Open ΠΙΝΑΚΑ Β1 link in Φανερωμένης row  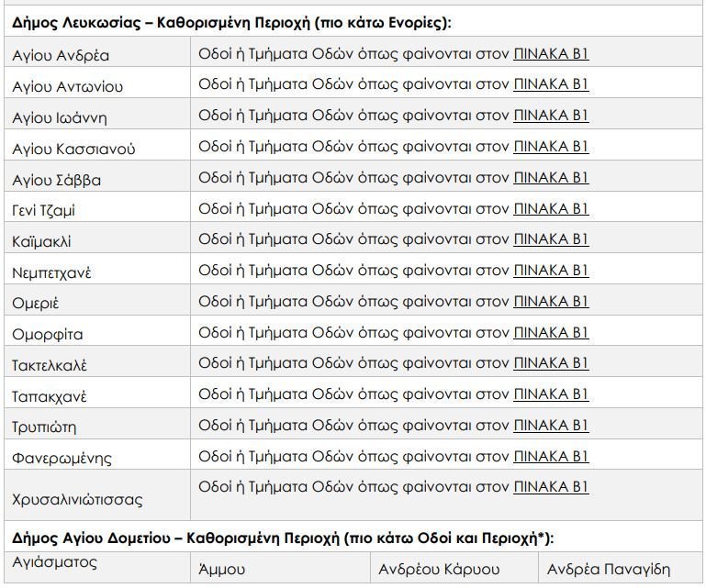(551, 456)
